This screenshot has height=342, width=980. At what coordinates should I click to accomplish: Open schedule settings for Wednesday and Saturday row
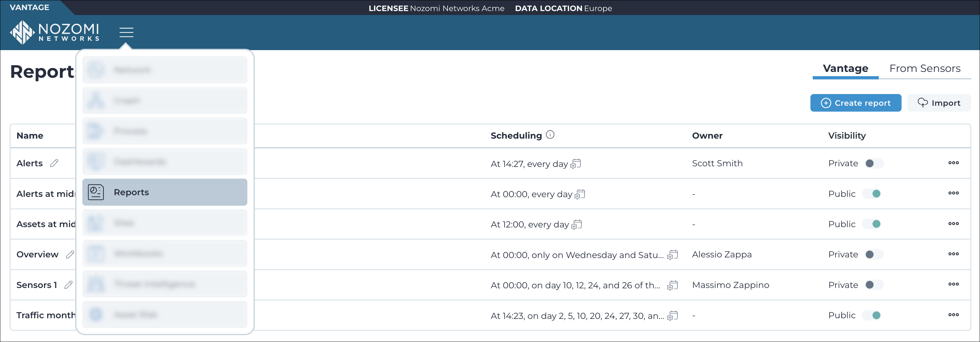673,254
